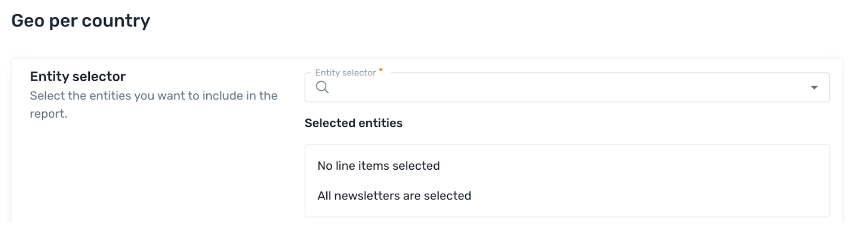Viewport: 868px width, 228px height.
Task: Click the magnifier search icon in Entity selector
Action: click(322, 87)
